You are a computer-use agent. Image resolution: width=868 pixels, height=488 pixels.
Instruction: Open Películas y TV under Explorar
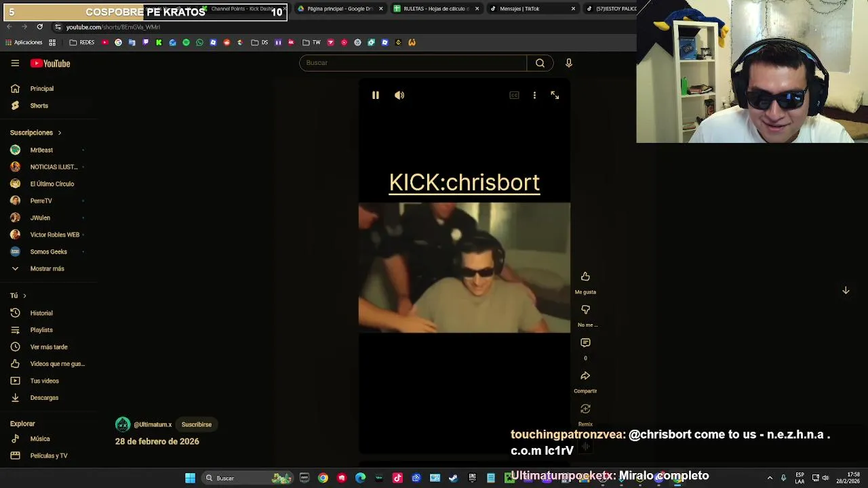coord(47,455)
